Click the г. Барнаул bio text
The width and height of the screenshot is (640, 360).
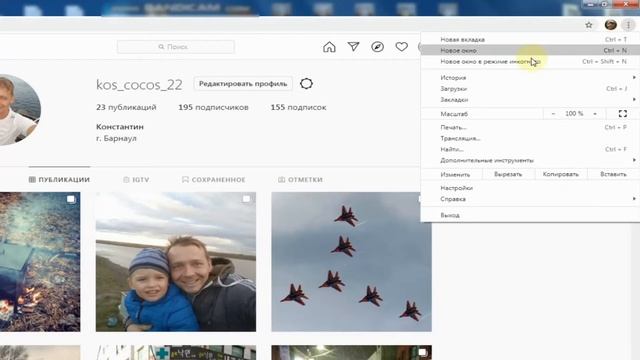coord(116,138)
